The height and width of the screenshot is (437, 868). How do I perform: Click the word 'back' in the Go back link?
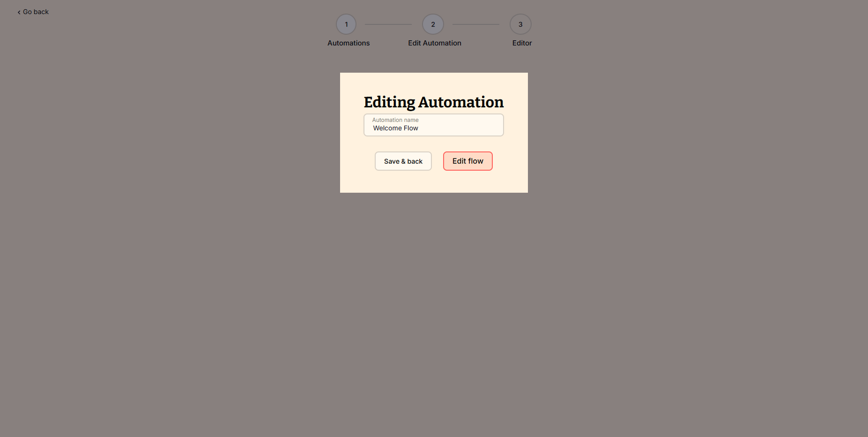pos(41,12)
